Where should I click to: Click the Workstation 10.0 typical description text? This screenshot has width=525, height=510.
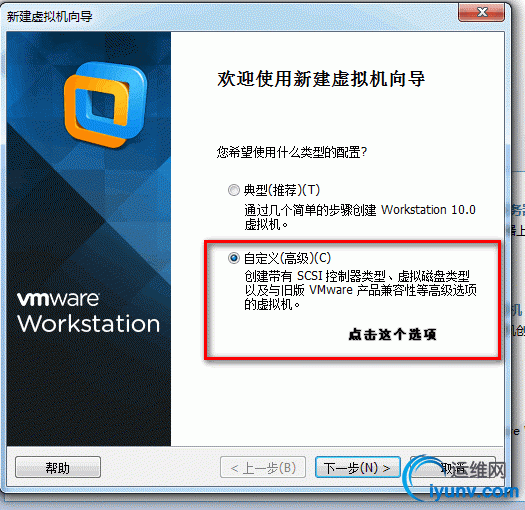point(360,217)
